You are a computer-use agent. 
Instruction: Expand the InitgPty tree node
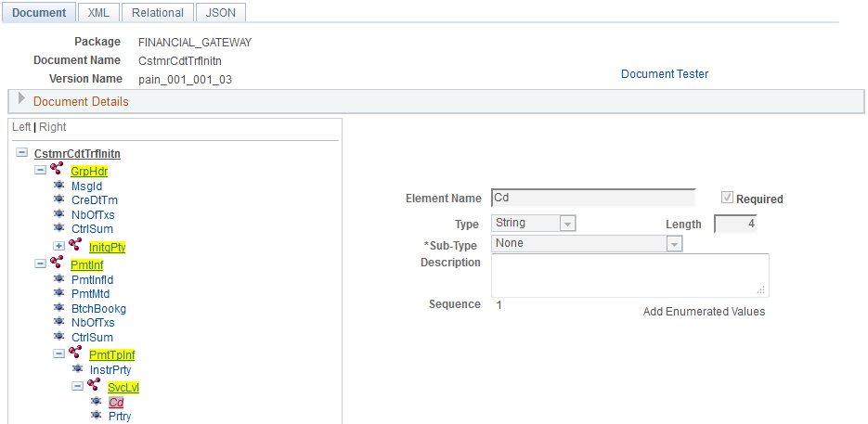click(x=58, y=246)
